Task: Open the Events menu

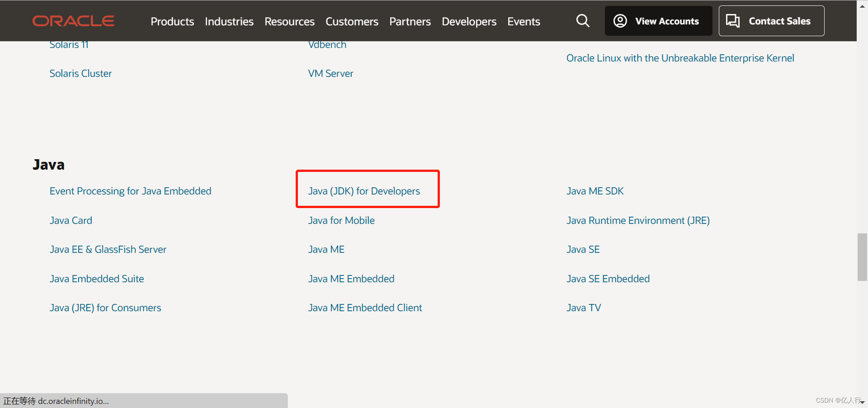Action: pos(524,21)
